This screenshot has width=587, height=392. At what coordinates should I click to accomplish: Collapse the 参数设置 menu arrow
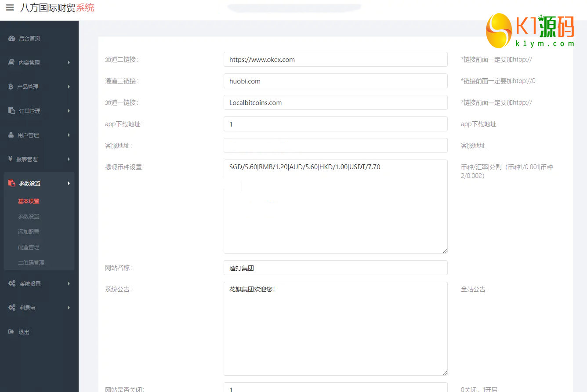click(x=69, y=183)
